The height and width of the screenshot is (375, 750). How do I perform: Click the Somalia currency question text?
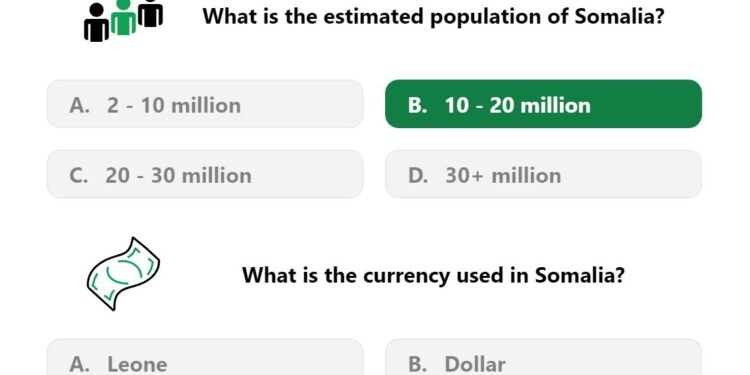(433, 276)
